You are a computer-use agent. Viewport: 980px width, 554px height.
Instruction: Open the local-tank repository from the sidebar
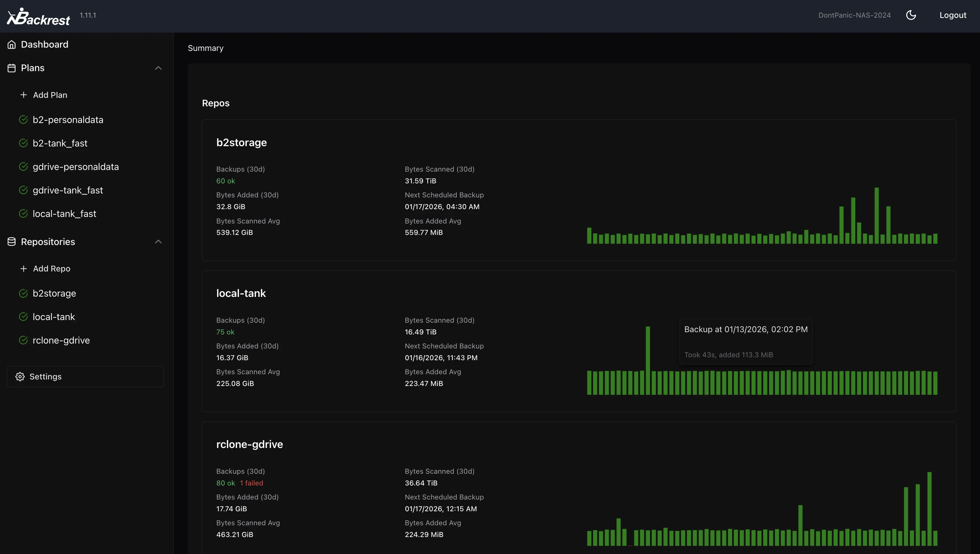(54, 316)
